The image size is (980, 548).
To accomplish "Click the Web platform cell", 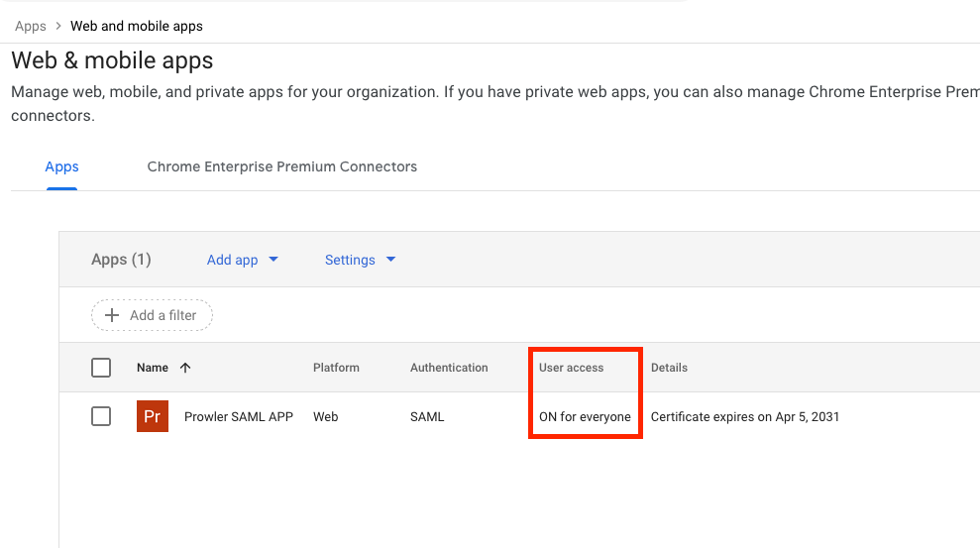I will click(x=326, y=417).
